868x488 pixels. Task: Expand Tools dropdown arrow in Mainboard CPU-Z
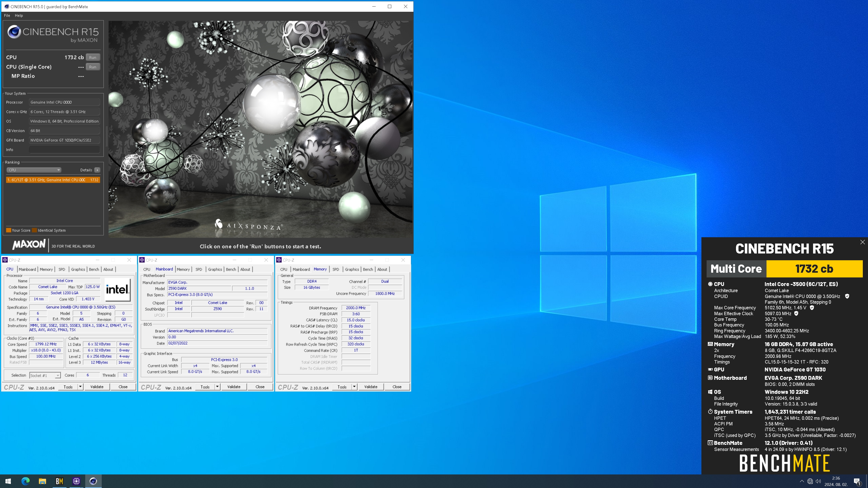[217, 387]
